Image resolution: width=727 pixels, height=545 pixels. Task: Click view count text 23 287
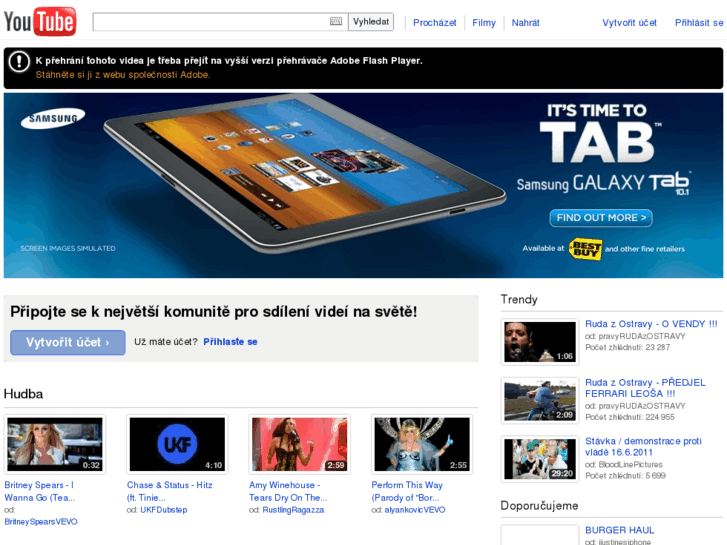[657, 347]
